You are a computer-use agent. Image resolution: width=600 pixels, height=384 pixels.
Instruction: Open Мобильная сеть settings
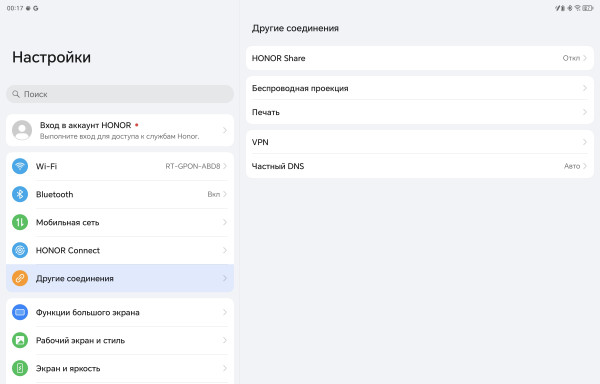(120, 222)
